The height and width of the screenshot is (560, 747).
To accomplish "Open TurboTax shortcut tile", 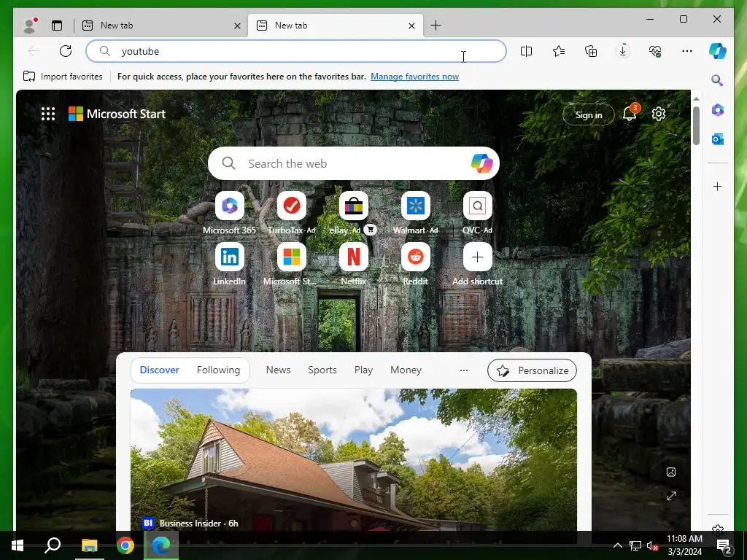I will click(292, 206).
